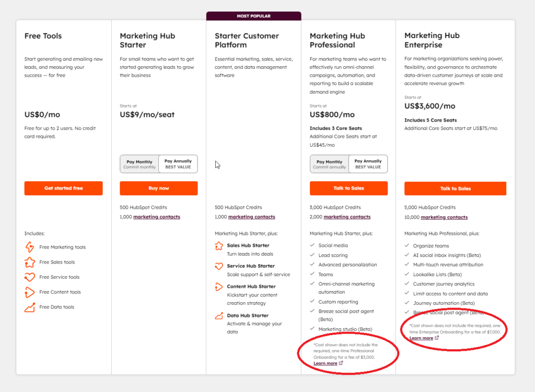Select the Free Data tools icon

tap(29, 307)
